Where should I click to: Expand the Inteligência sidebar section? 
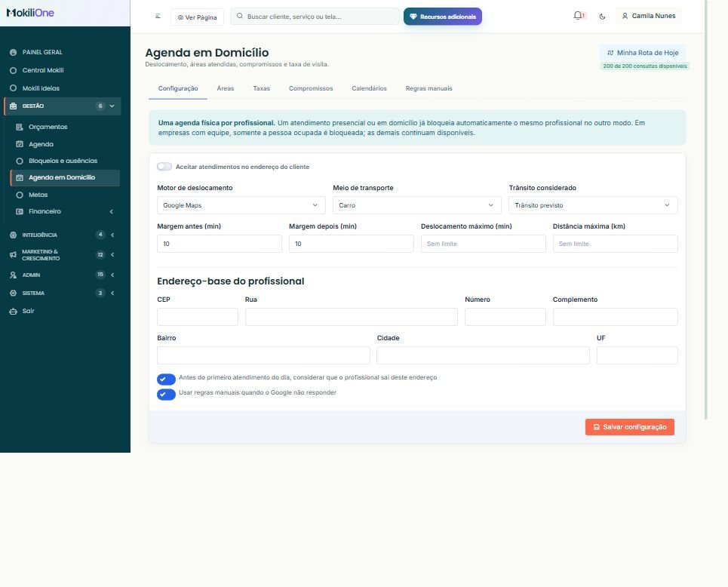click(112, 235)
